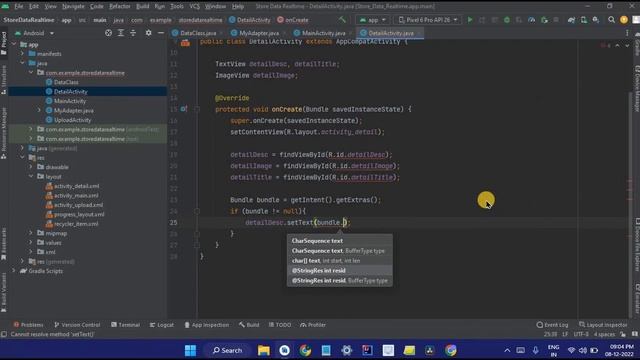Collapse the layout folder
Viewport: 640px width, 360px height.
(x=31, y=176)
